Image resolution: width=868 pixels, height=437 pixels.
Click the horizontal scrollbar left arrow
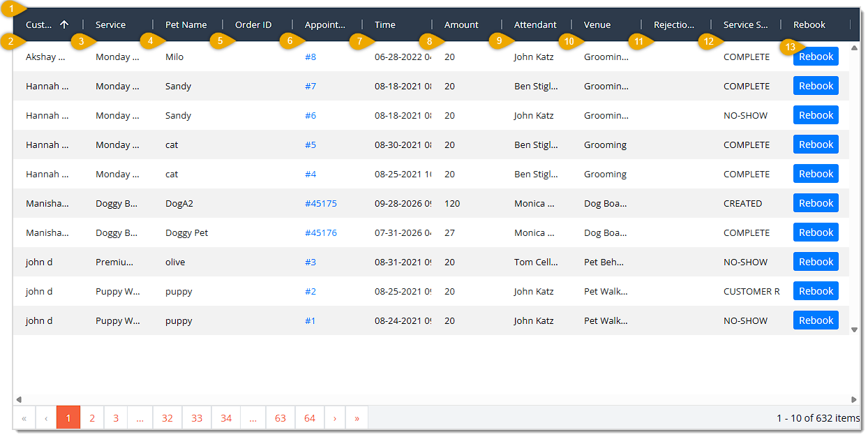[19, 399]
